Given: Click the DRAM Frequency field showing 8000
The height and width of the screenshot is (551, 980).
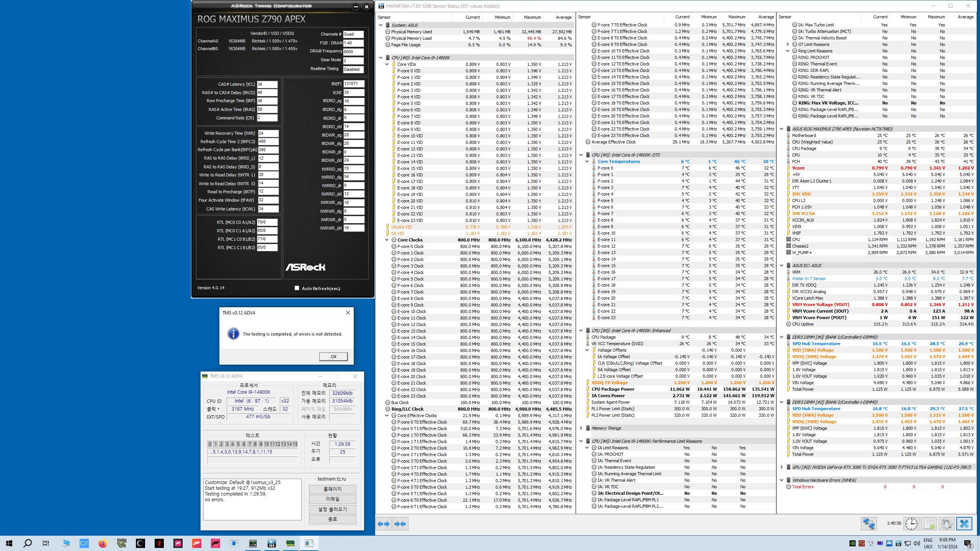Looking at the screenshot, I should tap(353, 52).
